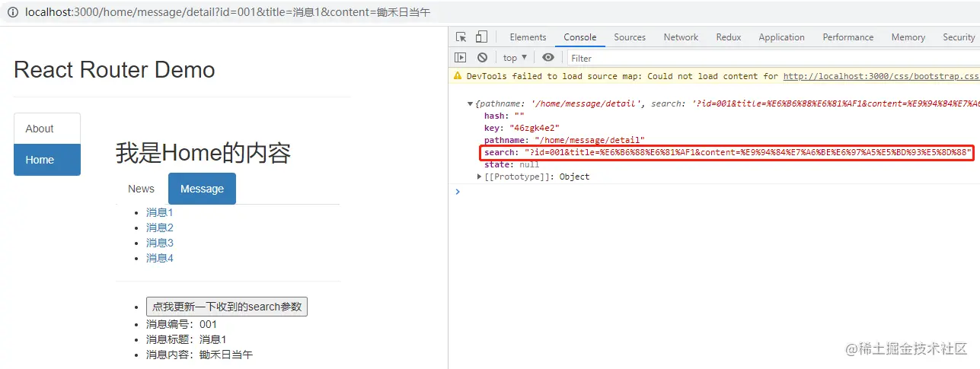The height and width of the screenshot is (369, 980).
Task: Click the 消息内容：锄禾日当午 text
Action: 200,355
